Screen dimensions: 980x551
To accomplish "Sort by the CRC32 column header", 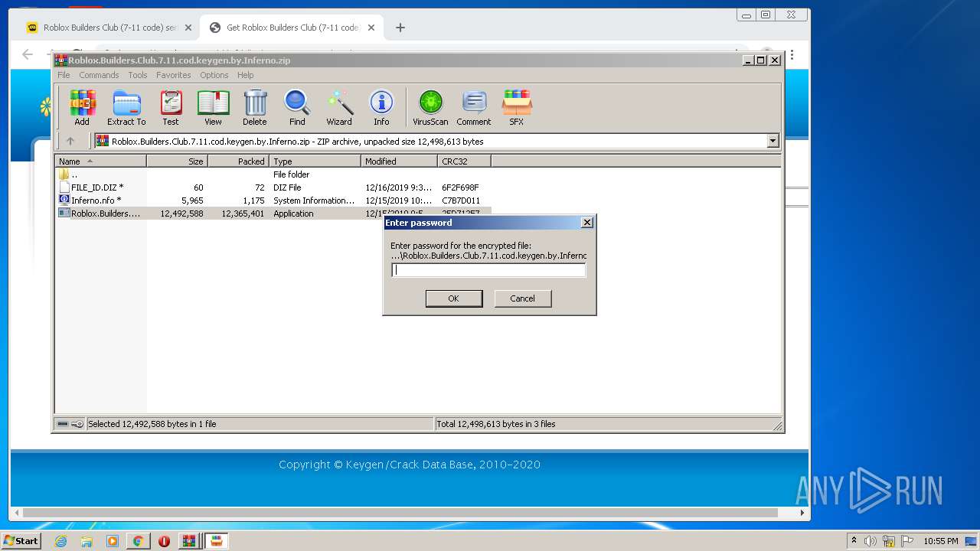I will click(464, 161).
